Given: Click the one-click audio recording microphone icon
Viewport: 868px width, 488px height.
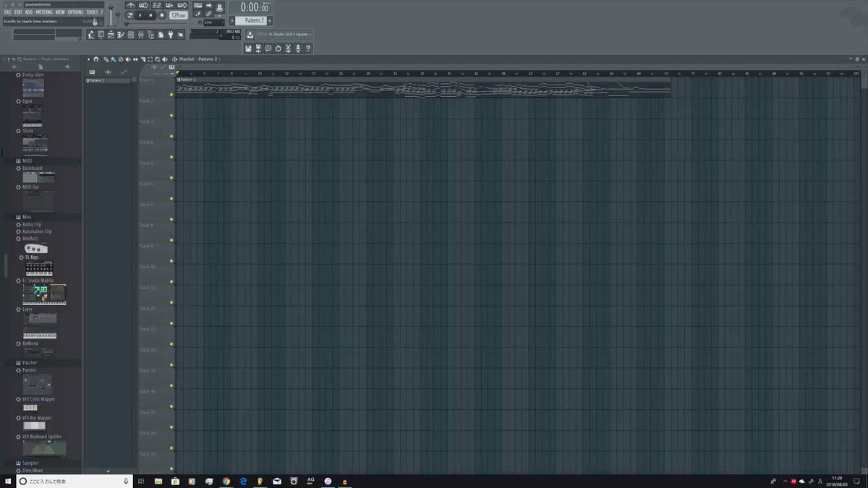Looking at the screenshot, I should coord(298,48).
